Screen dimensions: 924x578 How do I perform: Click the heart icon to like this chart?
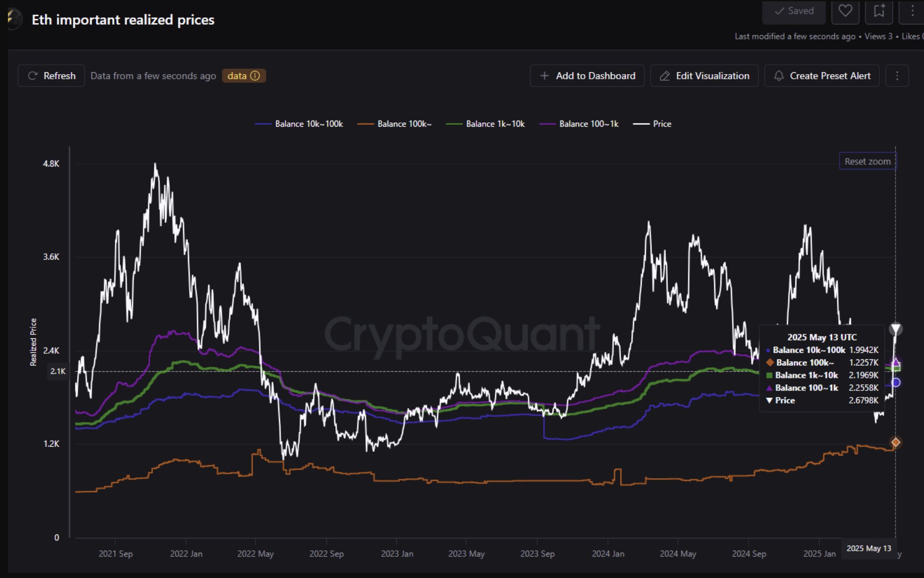coord(845,11)
